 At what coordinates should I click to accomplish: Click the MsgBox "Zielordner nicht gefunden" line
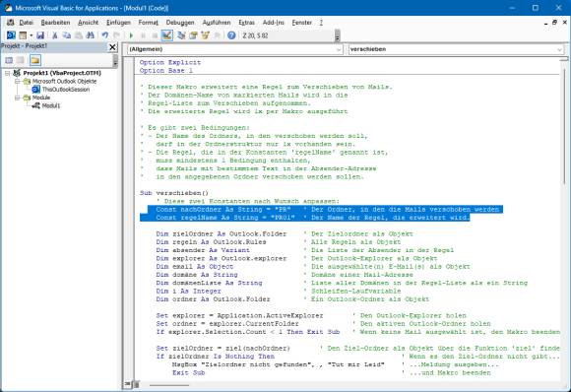279,364
